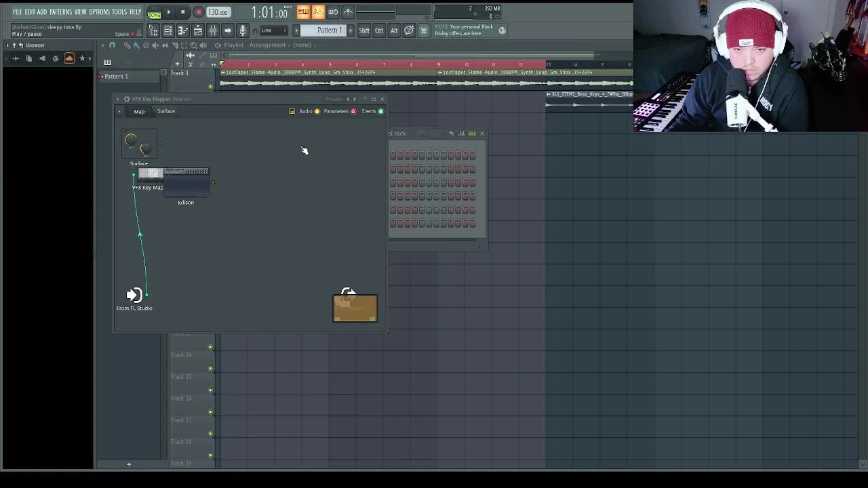Open VFX Key Mapper plugin options gear
868x488 pixels.
point(127,99)
